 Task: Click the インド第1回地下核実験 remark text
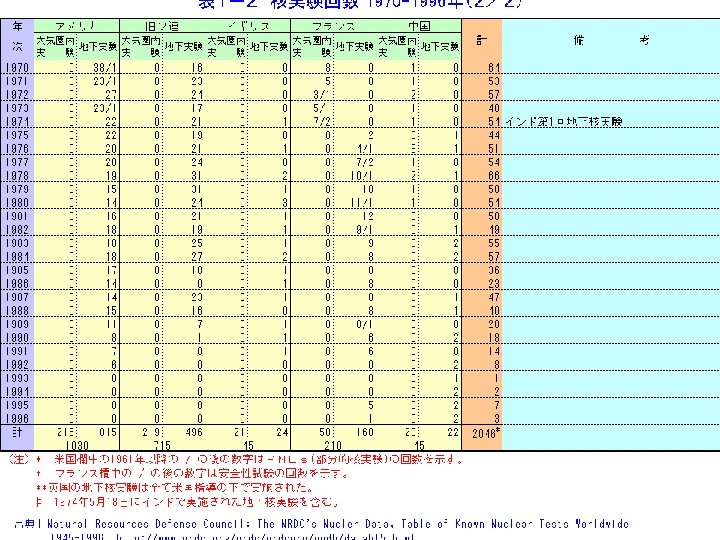[x=563, y=122]
